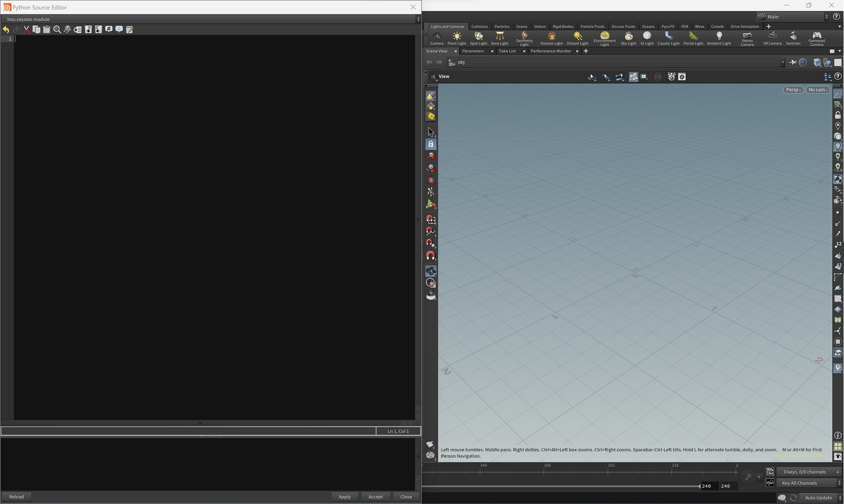The height and width of the screenshot is (504, 844).
Task: Click into the Python code editing area
Action: (215, 227)
